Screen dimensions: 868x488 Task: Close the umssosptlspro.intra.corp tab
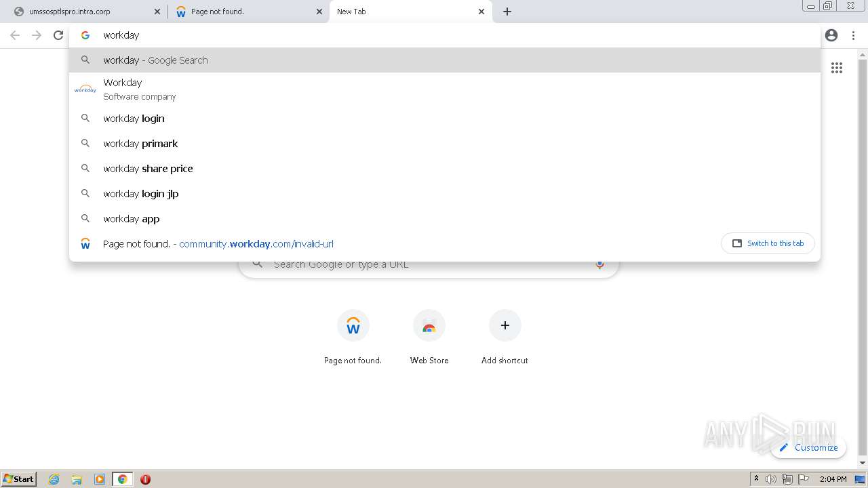(x=157, y=12)
